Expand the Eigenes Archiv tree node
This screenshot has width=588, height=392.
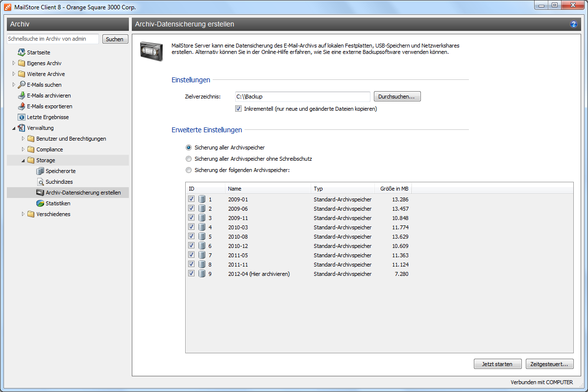14,63
